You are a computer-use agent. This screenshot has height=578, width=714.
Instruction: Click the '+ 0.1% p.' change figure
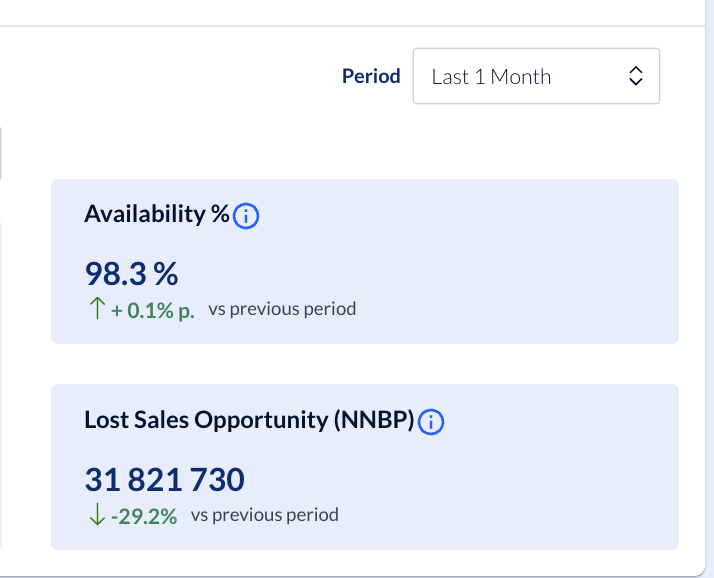[153, 310]
